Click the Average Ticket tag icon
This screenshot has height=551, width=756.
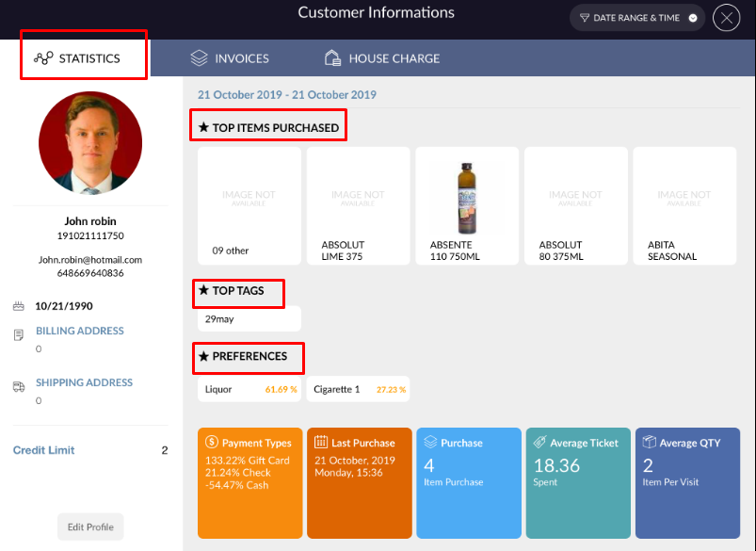click(539, 443)
